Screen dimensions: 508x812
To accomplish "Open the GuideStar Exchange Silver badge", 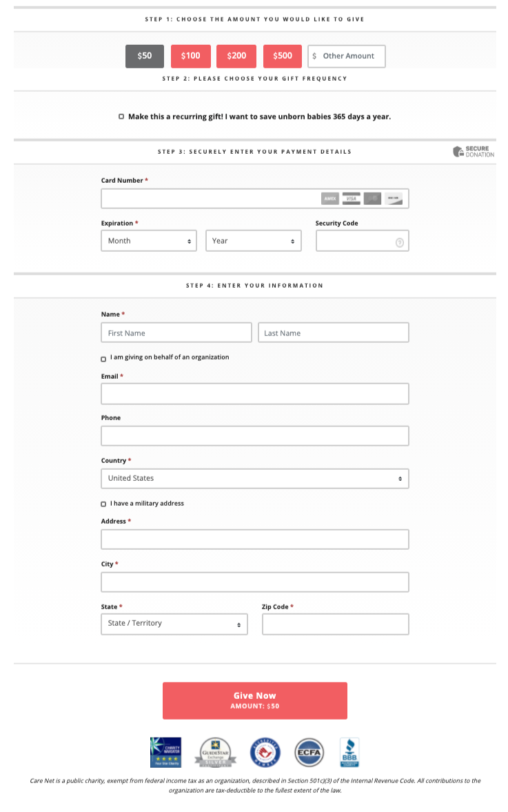I will point(215,753).
